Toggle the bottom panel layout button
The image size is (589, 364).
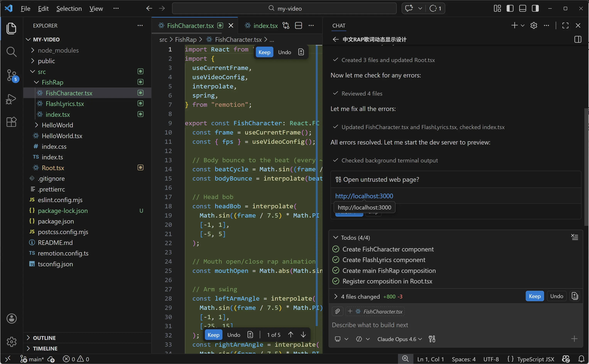point(522,8)
